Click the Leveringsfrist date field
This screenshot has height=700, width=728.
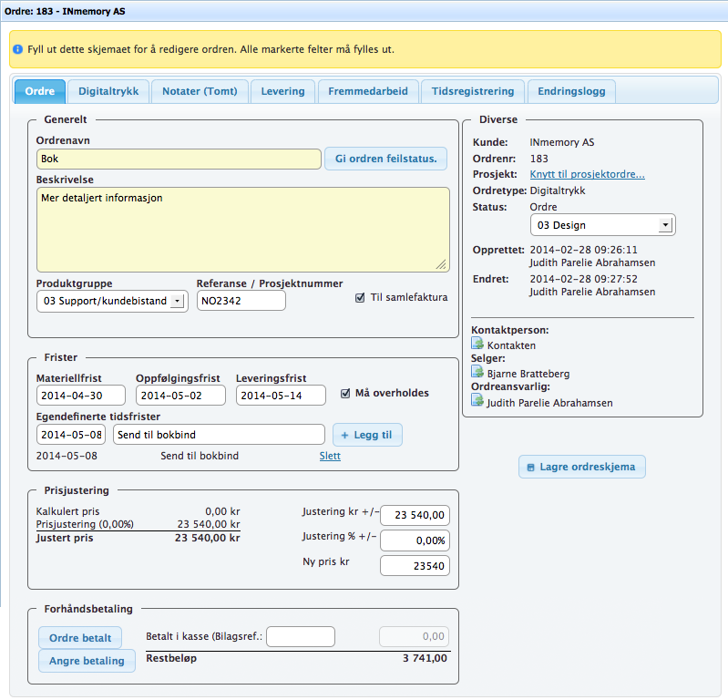(281, 396)
